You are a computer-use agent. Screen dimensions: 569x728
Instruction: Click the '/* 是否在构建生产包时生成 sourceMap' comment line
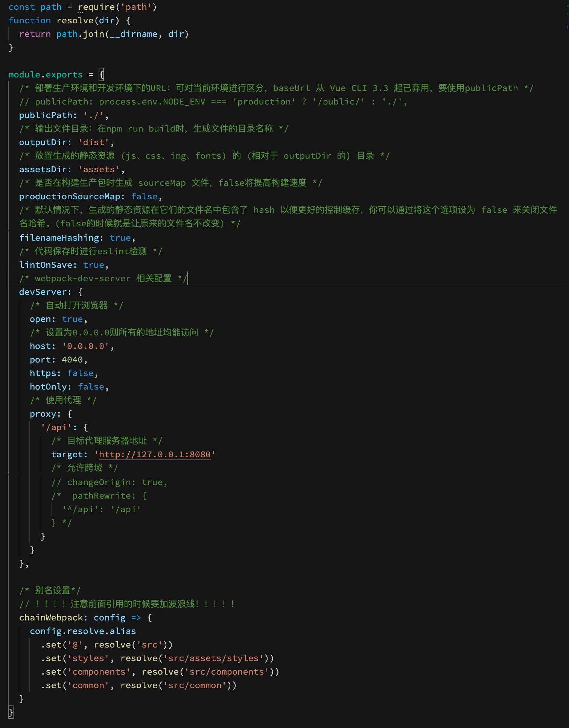pos(171,183)
